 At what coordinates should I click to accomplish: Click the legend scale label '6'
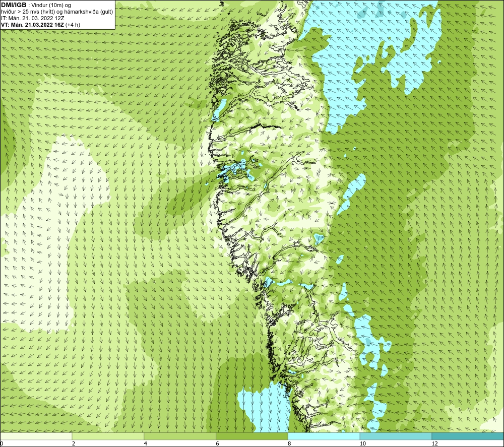click(218, 443)
